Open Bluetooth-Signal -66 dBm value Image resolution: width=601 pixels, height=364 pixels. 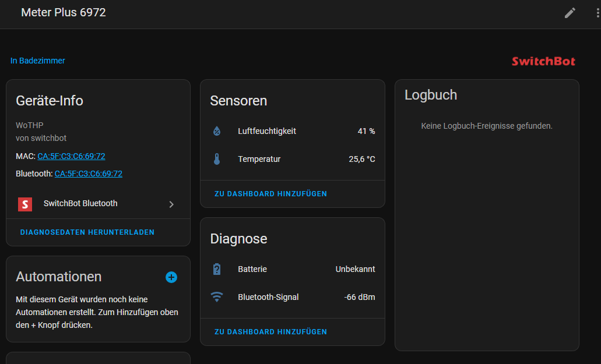(359, 297)
